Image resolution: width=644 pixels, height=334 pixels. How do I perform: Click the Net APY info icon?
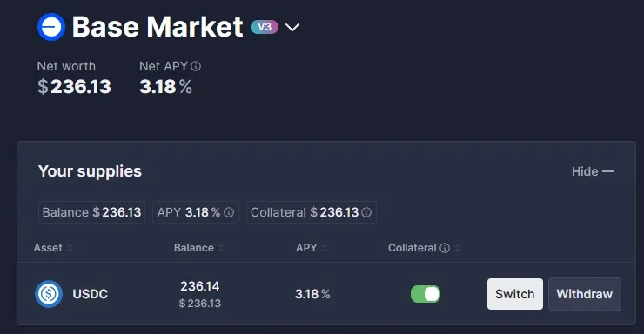pyautogui.click(x=196, y=66)
